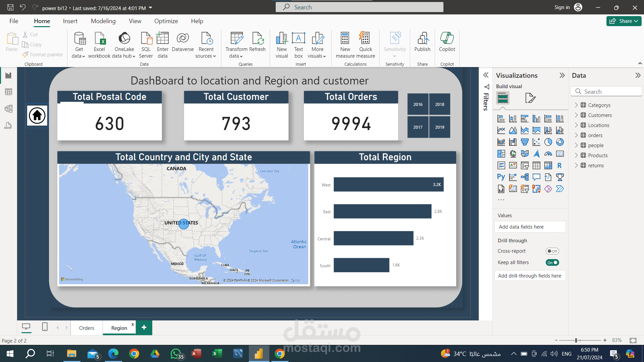Insert a Python visual

(x=501, y=177)
